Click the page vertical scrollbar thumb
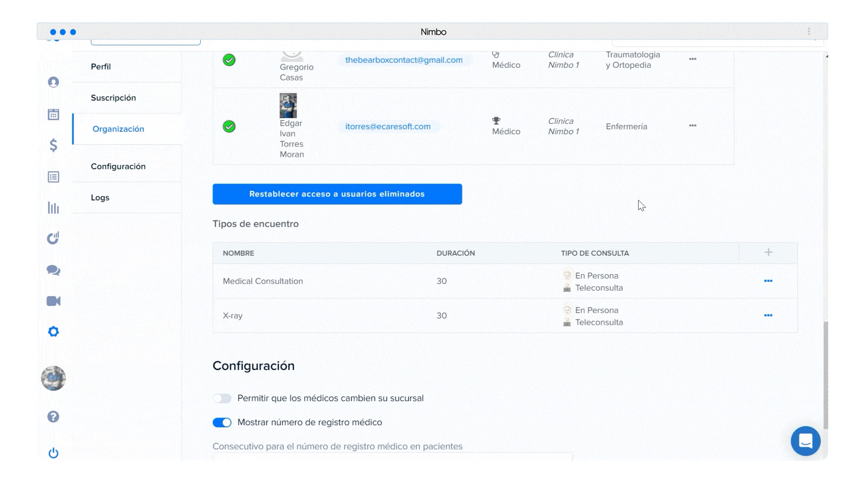 (x=826, y=375)
